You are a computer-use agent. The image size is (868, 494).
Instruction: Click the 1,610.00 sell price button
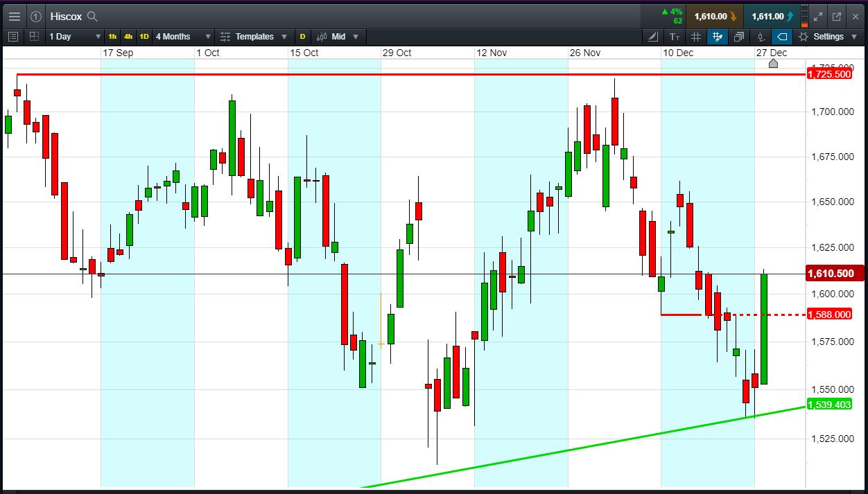[715, 16]
